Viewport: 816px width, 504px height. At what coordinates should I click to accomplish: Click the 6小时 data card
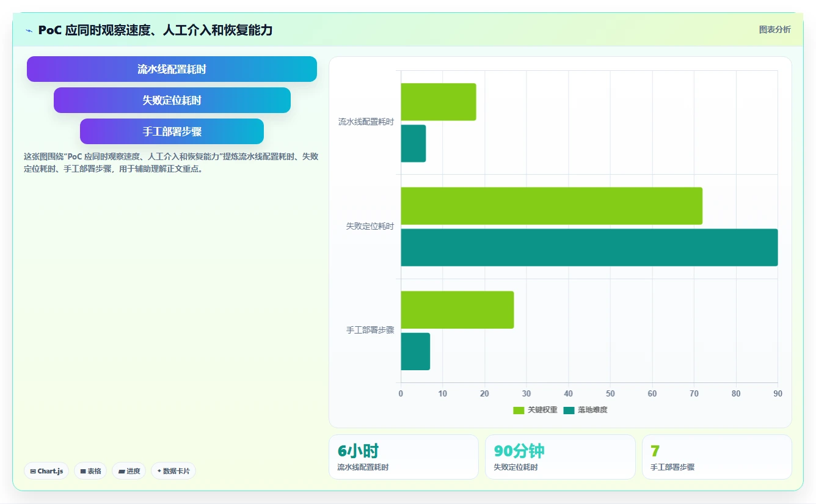click(404, 457)
